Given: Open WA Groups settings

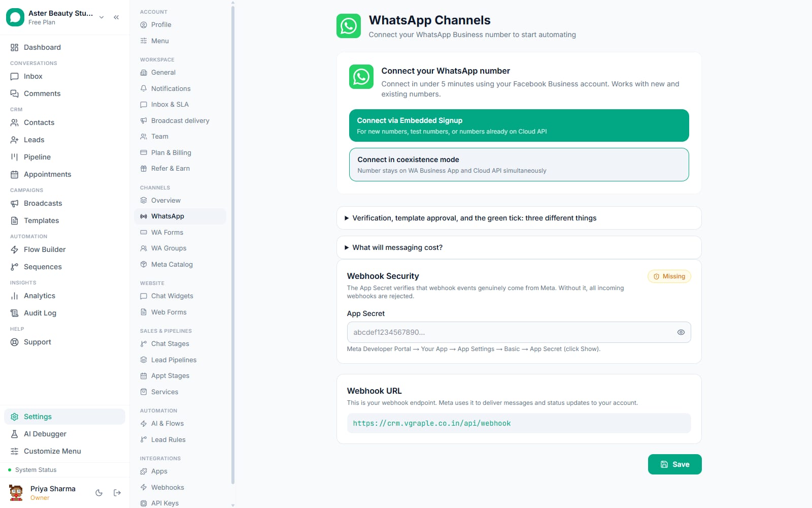Looking at the screenshot, I should 180,248.
